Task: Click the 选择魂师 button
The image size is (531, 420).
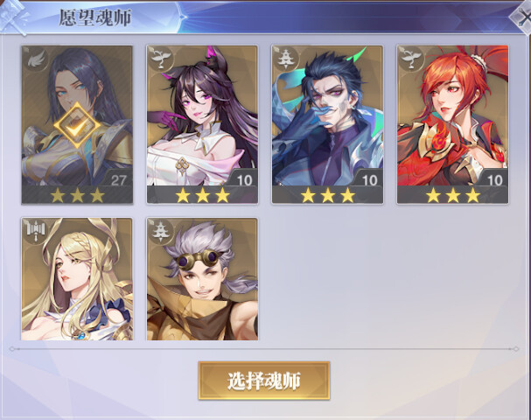Action: click(x=264, y=381)
